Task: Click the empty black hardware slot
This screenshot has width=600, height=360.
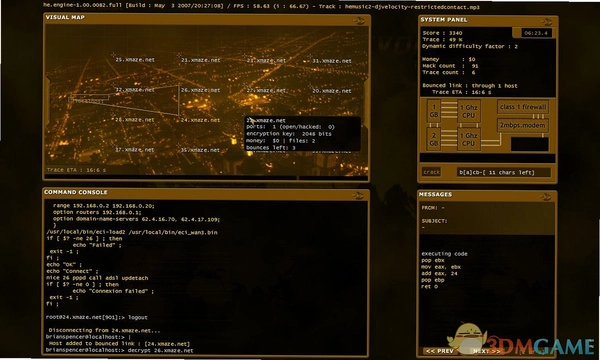Action: point(530,144)
